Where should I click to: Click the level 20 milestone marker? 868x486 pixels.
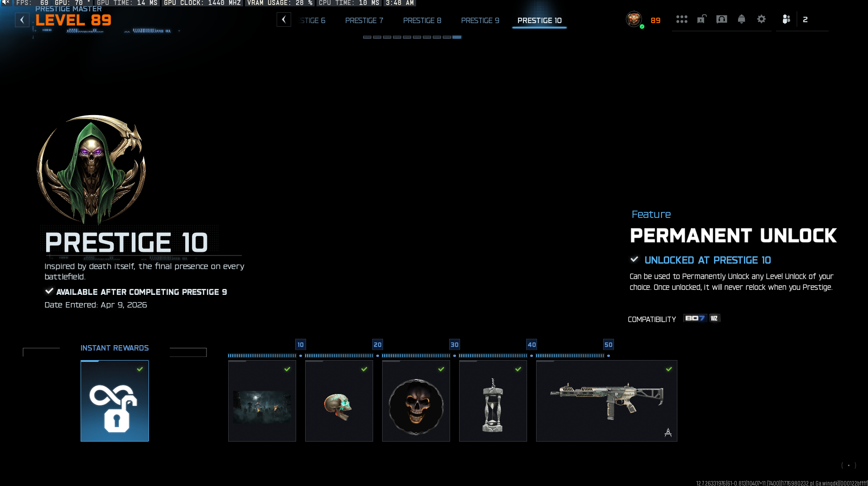coord(378,345)
